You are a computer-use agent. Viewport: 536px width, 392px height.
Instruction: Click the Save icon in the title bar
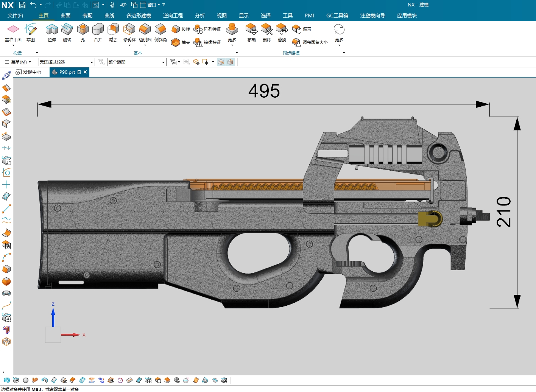point(22,5)
